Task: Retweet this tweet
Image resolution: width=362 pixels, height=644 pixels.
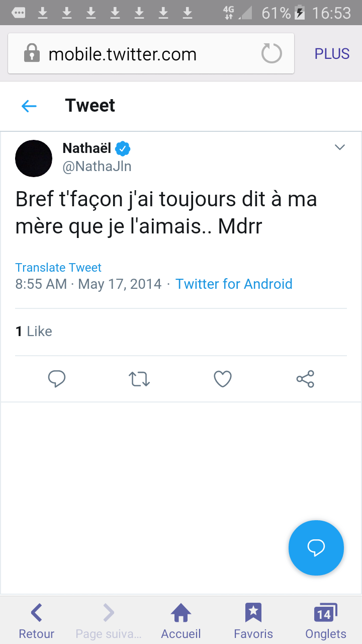Action: pos(139,379)
